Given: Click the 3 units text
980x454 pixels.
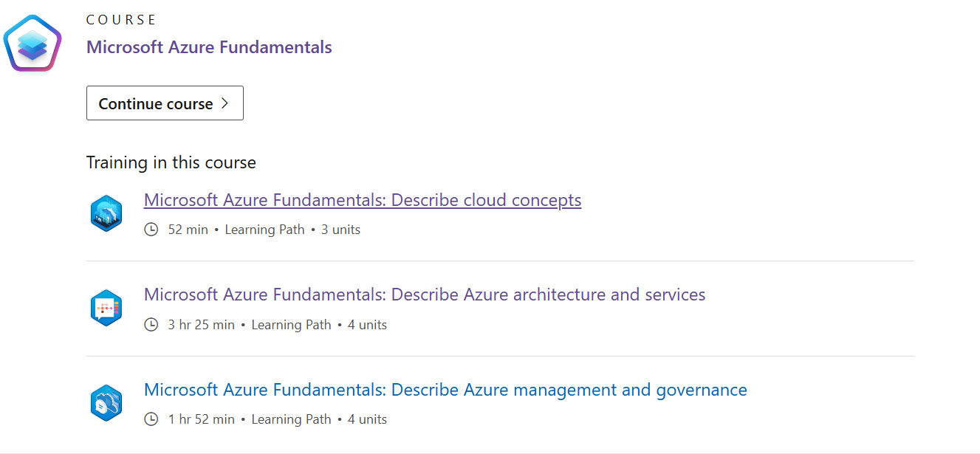Looking at the screenshot, I should [340, 230].
